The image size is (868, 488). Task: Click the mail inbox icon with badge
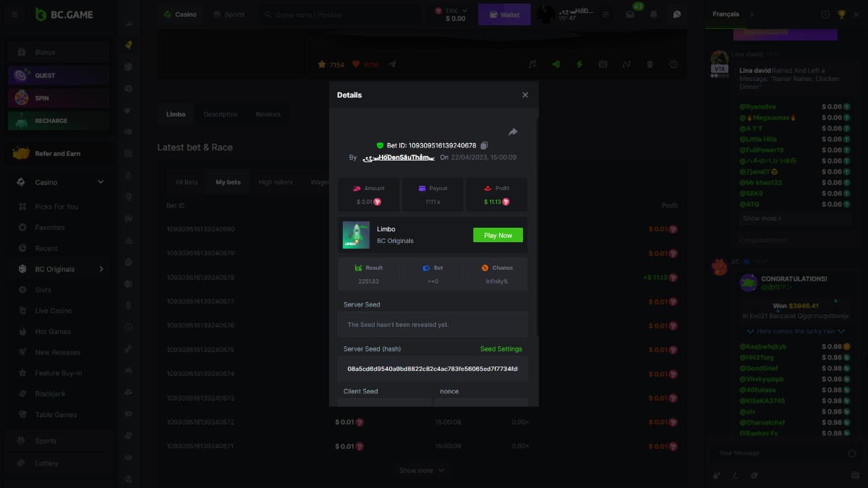point(630,14)
